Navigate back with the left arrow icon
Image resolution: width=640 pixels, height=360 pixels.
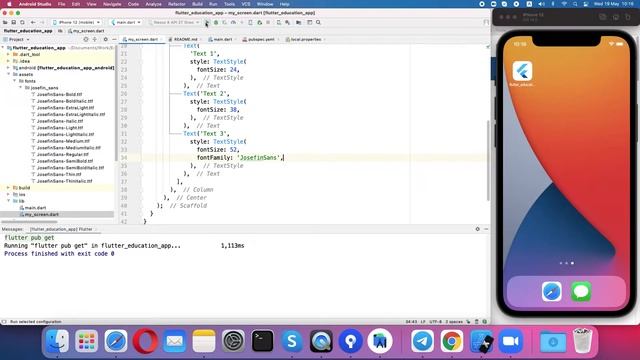[x=33, y=22]
